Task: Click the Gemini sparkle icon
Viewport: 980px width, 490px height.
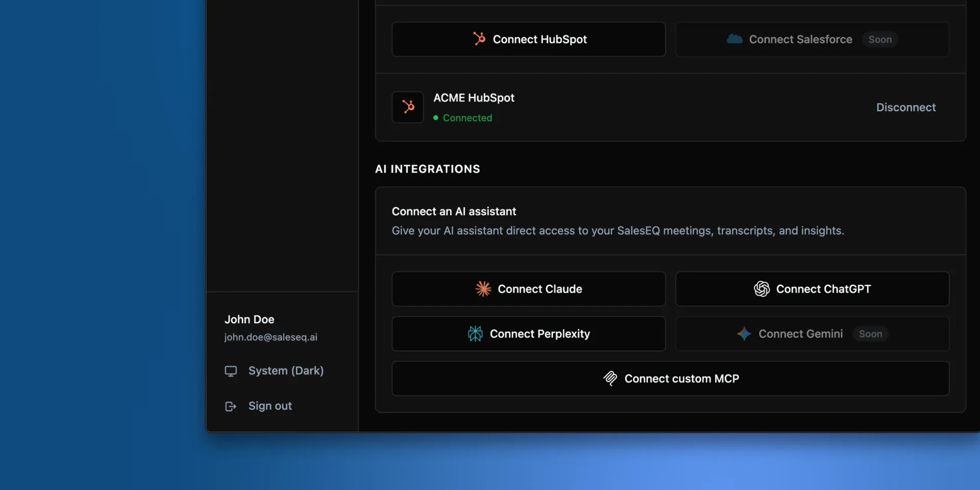Action: [x=744, y=334]
